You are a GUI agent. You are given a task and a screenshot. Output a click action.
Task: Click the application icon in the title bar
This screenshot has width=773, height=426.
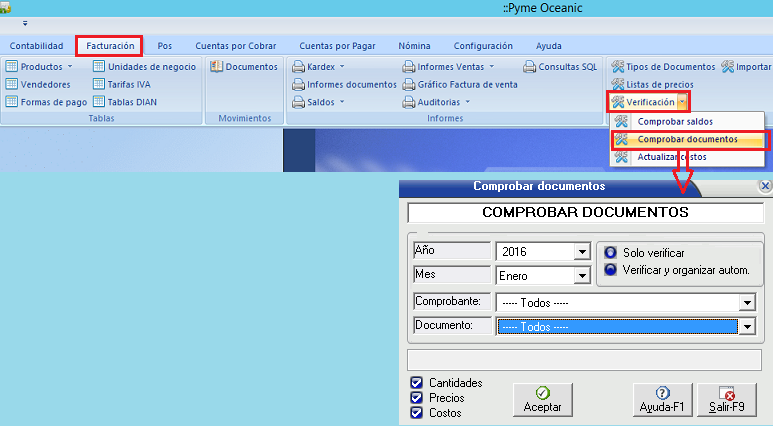pos(5,7)
